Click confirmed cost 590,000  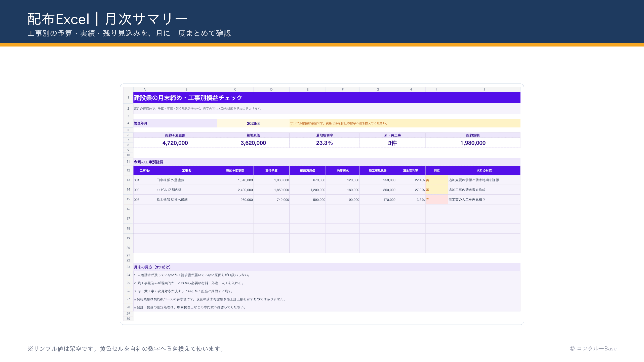[308, 200]
